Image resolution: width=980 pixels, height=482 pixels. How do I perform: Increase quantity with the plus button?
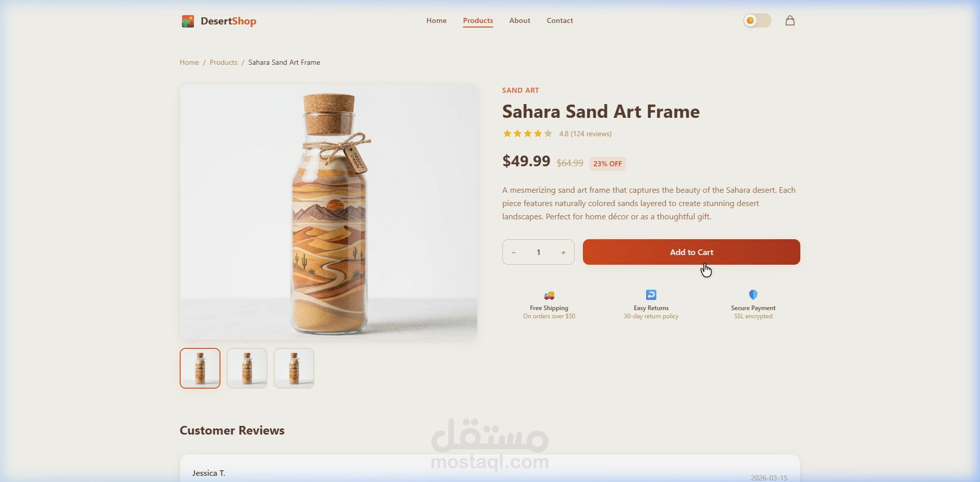pos(563,252)
